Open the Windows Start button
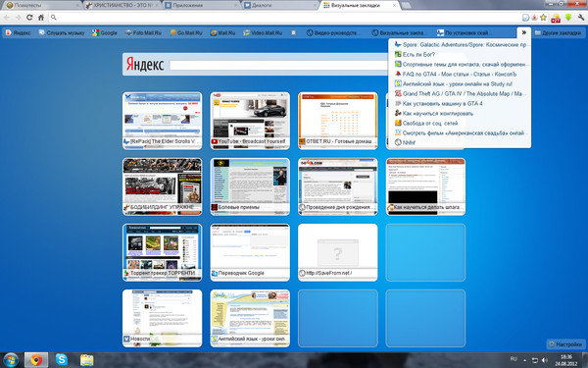Image resolution: width=588 pixels, height=368 pixels. coord(11,360)
